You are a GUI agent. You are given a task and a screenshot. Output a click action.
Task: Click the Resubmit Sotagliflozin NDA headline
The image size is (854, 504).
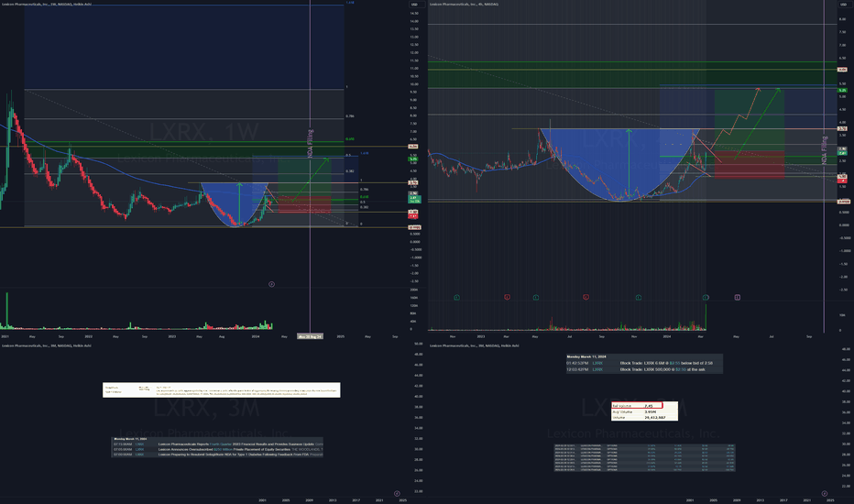pos(240,454)
